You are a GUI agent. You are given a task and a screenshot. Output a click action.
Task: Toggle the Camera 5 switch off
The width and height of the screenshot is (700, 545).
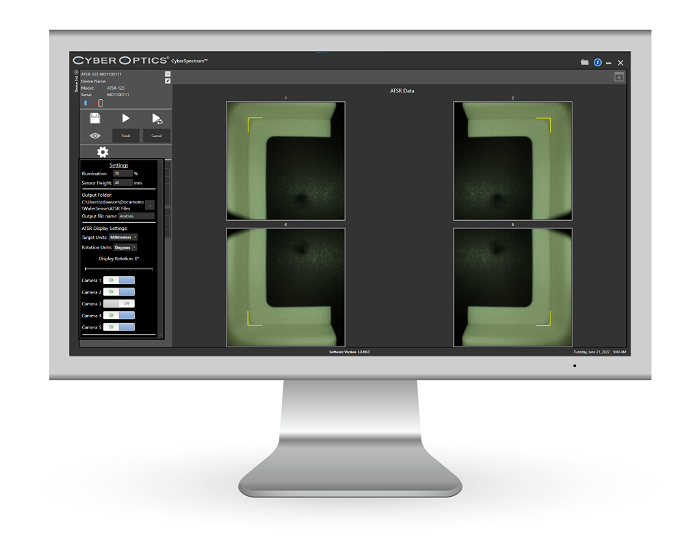click(x=119, y=326)
